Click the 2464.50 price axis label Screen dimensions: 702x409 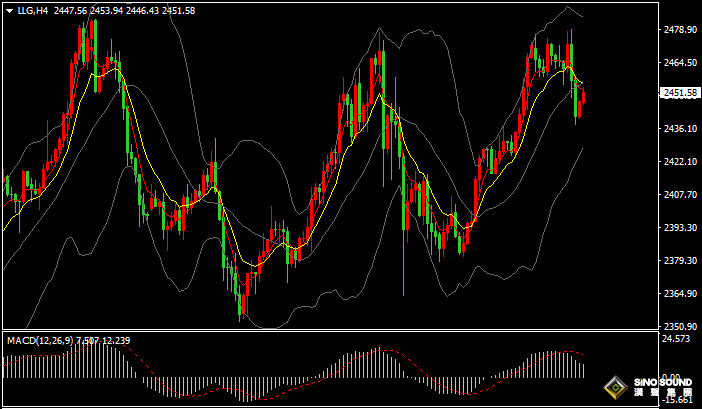(x=679, y=63)
